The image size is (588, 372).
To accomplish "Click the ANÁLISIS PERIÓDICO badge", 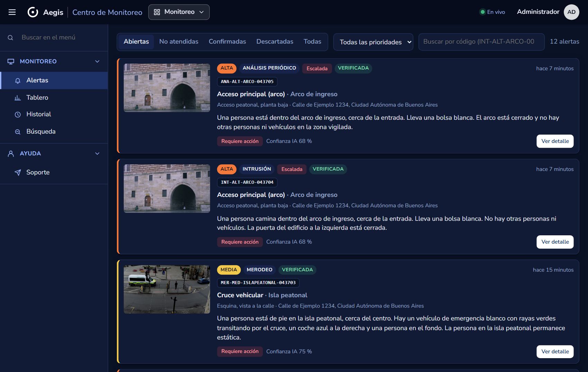I will (x=269, y=68).
